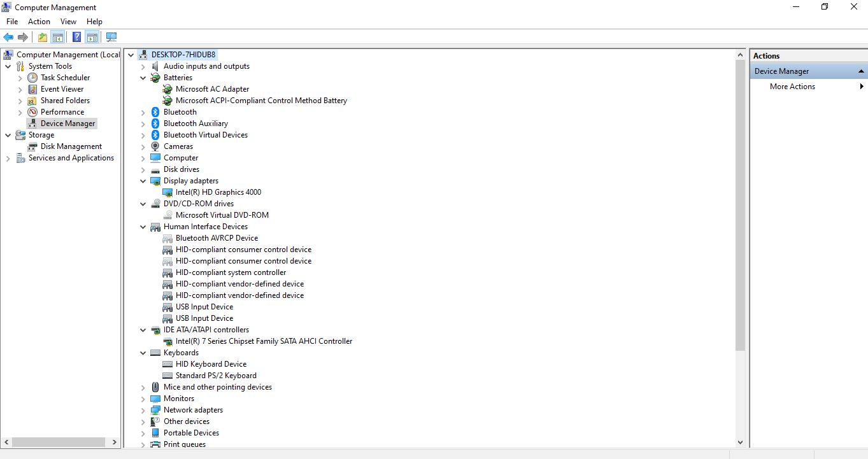Screen dimensions: 868x459
Task: Collapse the Human Interface Devices category
Action: click(143, 227)
